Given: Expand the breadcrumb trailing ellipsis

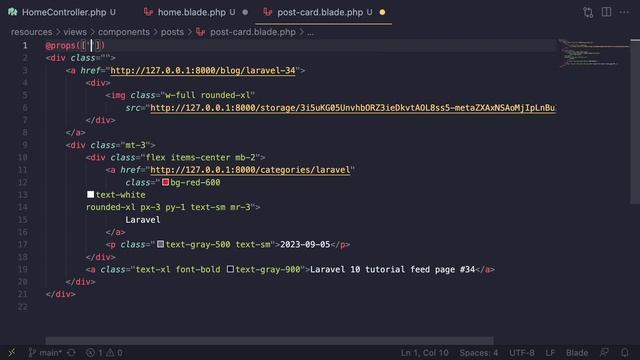Looking at the screenshot, I should [311, 32].
